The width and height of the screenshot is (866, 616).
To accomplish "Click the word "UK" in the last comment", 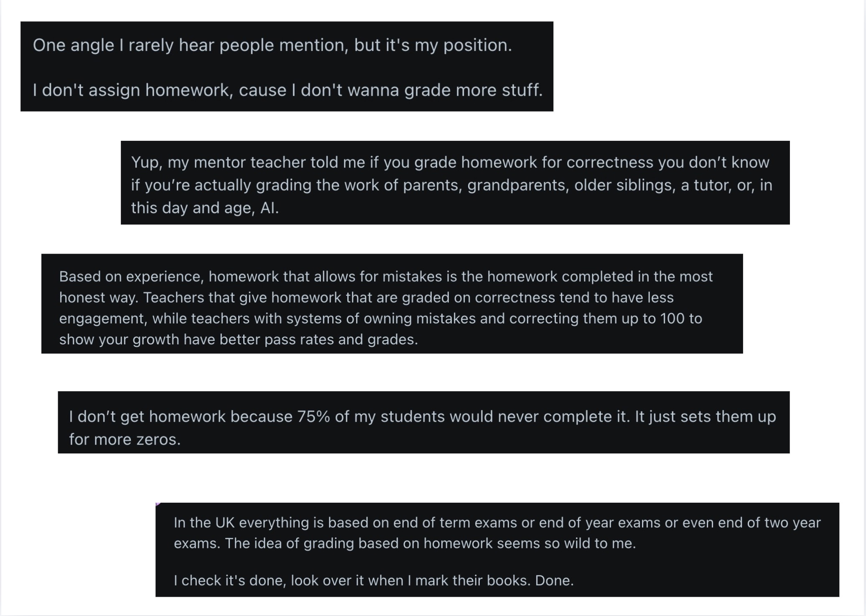I will 224,523.
